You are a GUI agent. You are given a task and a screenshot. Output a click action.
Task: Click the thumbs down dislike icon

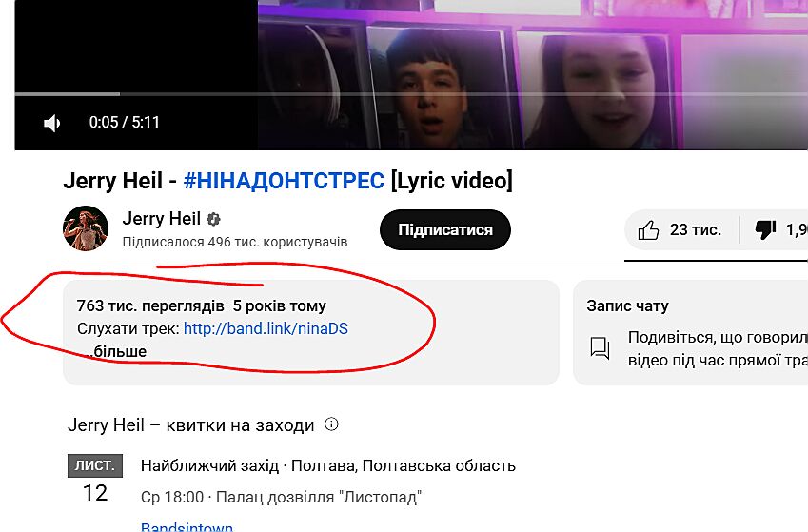tap(765, 230)
